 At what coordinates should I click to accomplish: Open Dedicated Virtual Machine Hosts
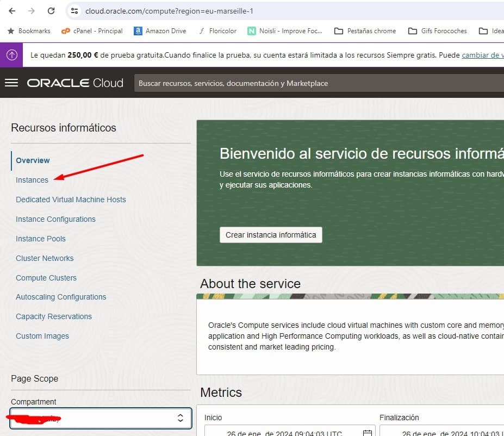(71, 200)
